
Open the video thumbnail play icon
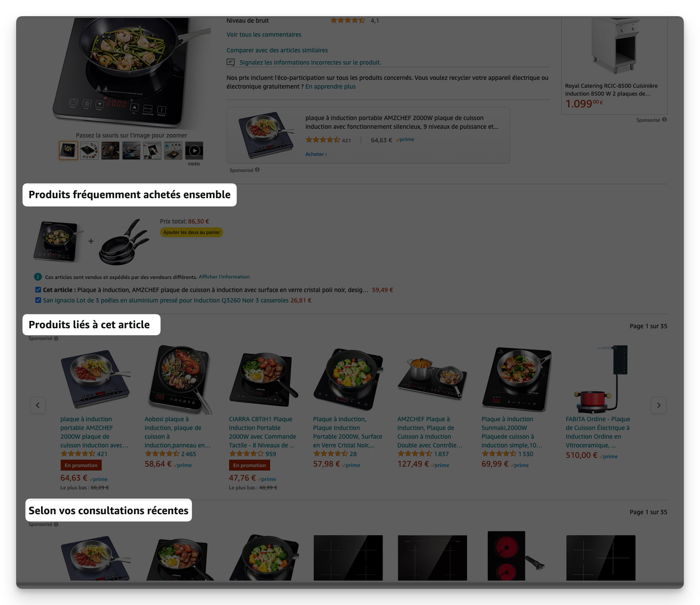(194, 151)
